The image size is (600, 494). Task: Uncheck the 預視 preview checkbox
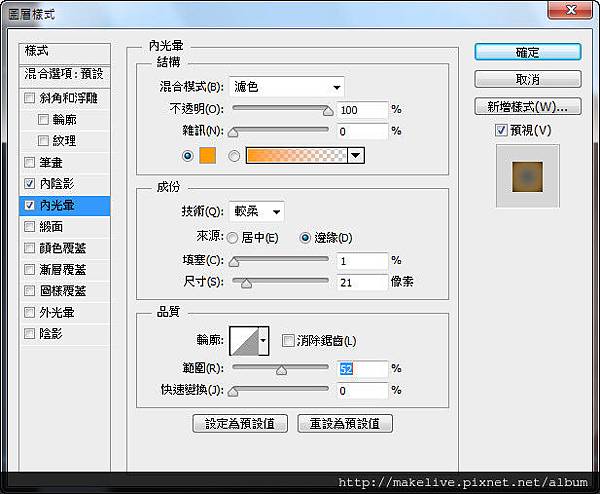pyautogui.click(x=501, y=130)
